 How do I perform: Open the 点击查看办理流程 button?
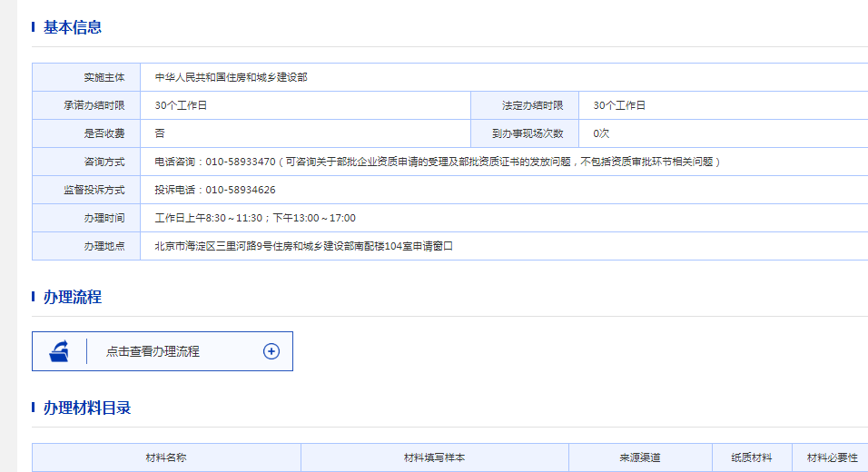point(163,351)
